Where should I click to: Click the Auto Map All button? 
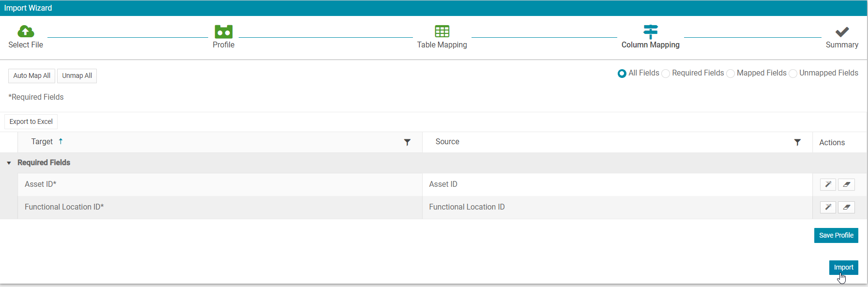pos(31,76)
